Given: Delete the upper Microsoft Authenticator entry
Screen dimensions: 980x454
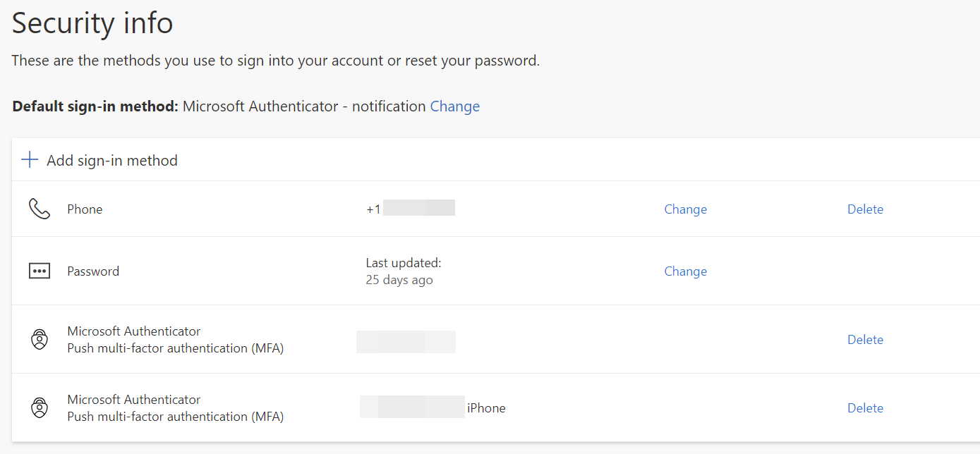Looking at the screenshot, I should pyautogui.click(x=865, y=340).
